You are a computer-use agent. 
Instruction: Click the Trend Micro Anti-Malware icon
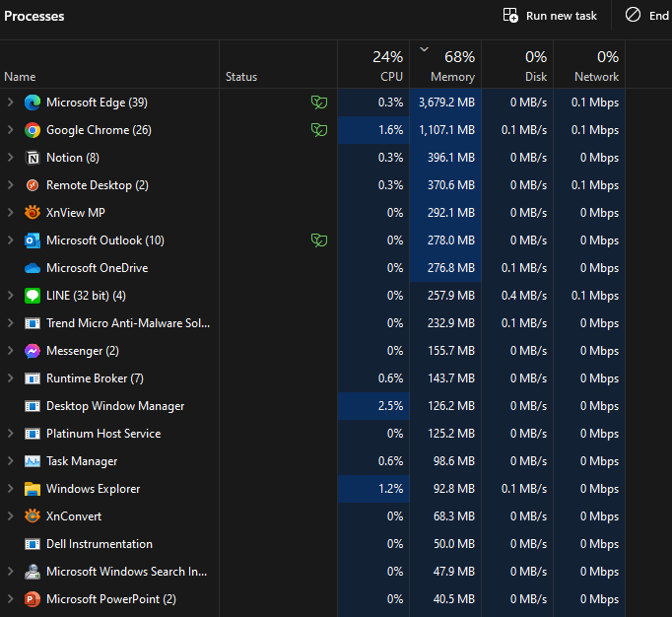click(x=33, y=323)
